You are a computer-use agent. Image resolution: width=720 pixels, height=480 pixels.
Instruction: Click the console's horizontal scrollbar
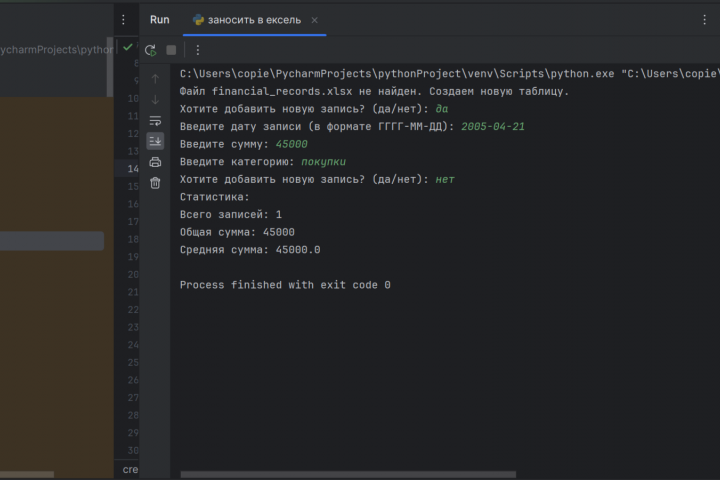point(348,474)
